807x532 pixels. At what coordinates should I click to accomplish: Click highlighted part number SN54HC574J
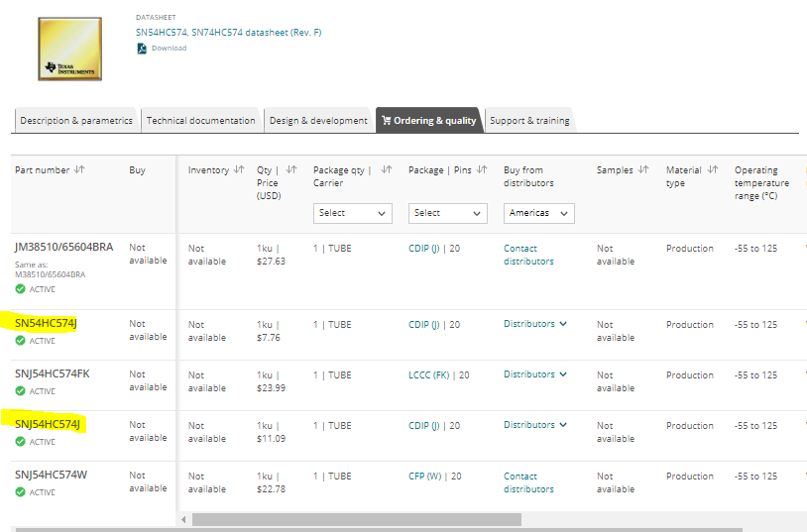click(46, 323)
